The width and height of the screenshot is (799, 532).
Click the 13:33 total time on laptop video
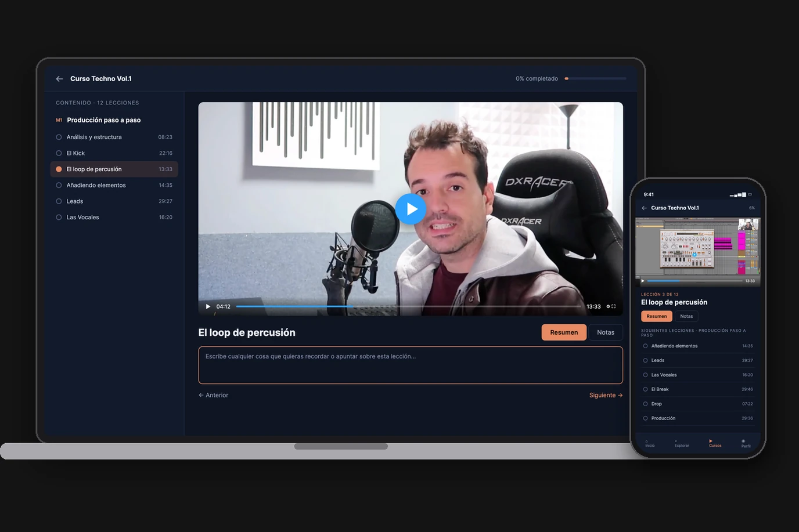click(593, 306)
